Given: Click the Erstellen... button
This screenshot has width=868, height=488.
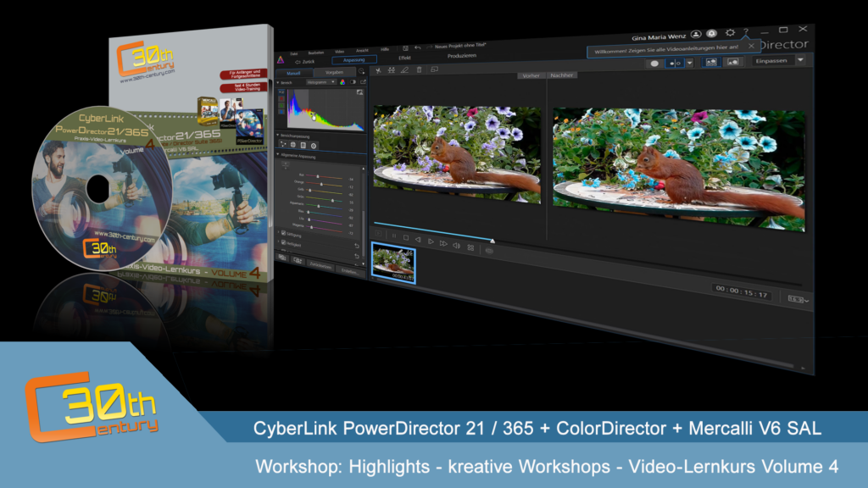Looking at the screenshot, I should tap(349, 271).
